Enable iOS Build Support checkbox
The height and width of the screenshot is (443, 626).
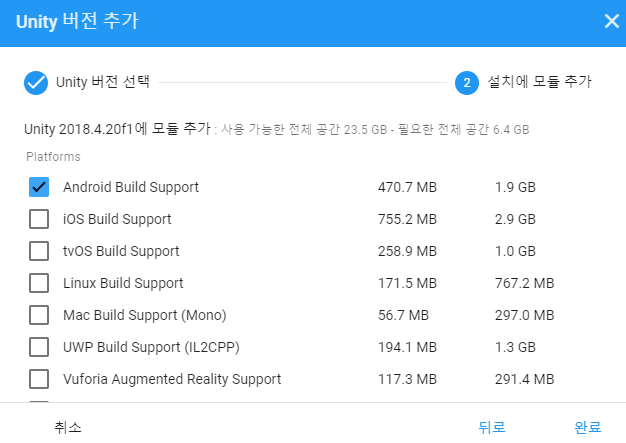pos(39,219)
